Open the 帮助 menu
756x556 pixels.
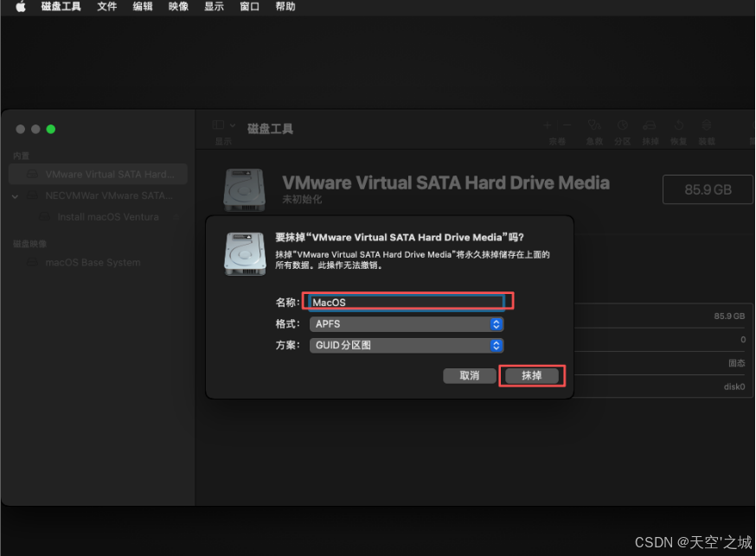285,7
